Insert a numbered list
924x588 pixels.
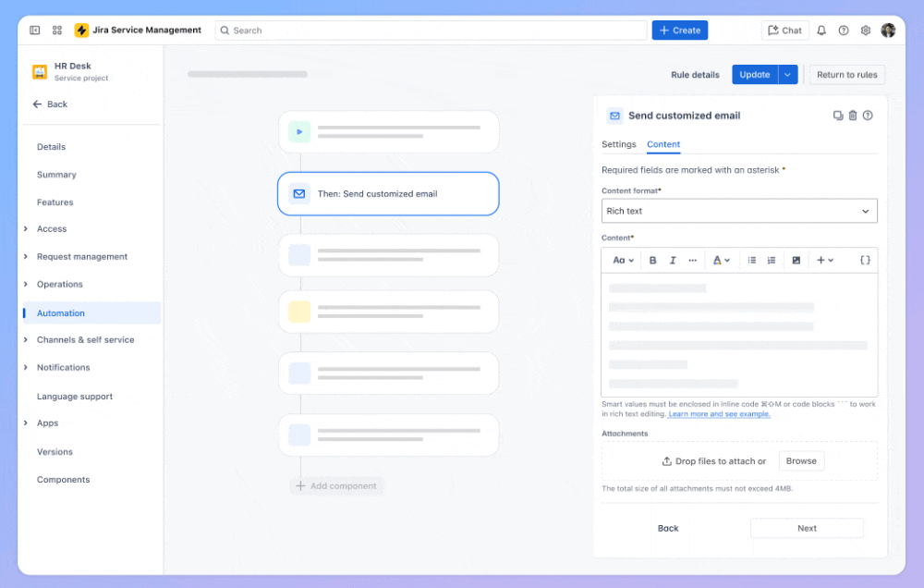[772, 260]
